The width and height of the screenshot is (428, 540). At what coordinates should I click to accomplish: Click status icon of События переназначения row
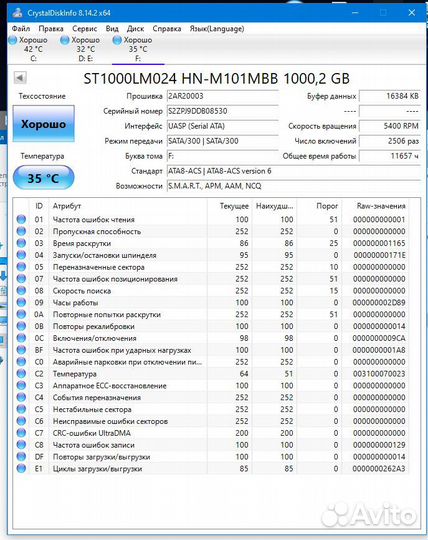[x=21, y=397]
